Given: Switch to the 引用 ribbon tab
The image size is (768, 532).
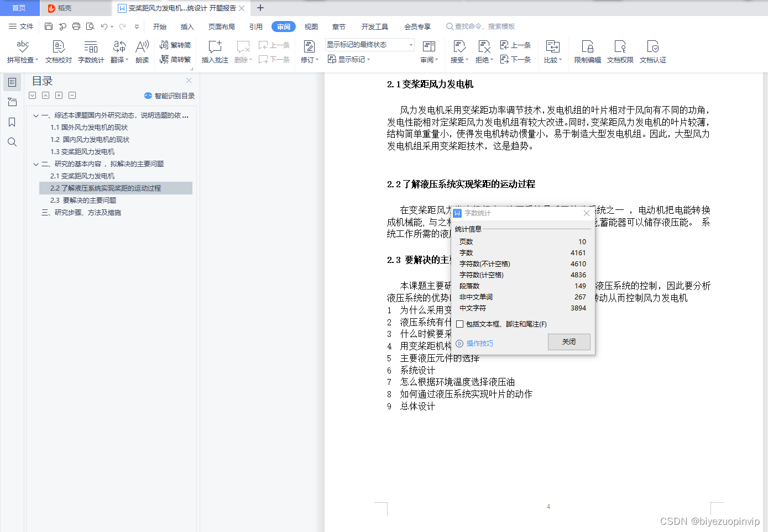Looking at the screenshot, I should (x=256, y=27).
